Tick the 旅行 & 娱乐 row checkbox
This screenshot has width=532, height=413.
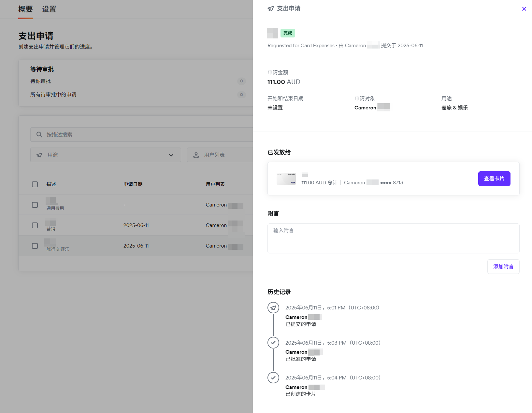35,246
